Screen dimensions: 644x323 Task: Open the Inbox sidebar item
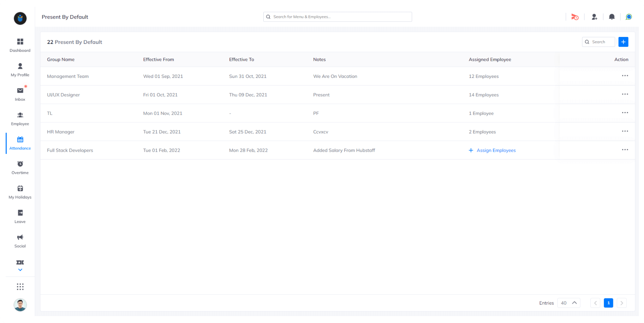click(x=20, y=94)
